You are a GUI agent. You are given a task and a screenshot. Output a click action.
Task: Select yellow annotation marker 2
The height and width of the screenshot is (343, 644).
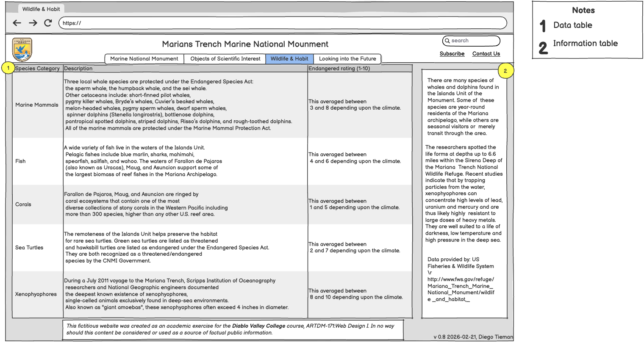(505, 71)
